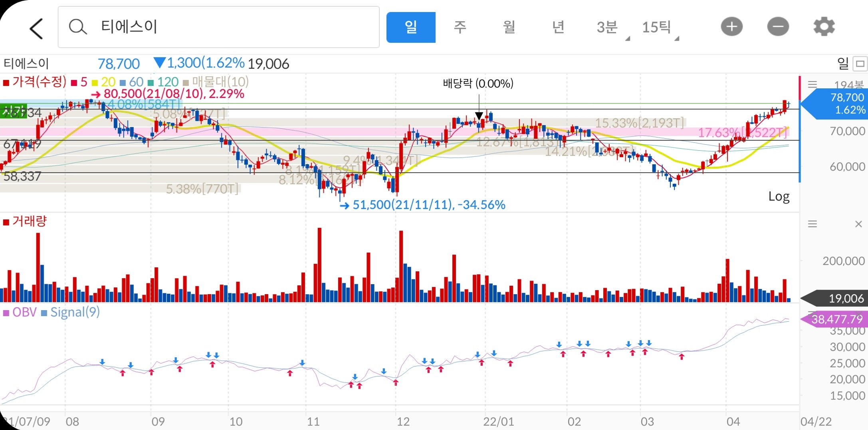Select the 일 daily chart tab
Viewport: 868px width, 430px height.
411,27
